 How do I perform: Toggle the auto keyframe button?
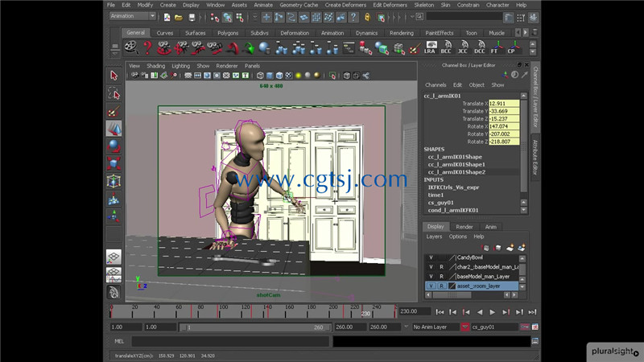click(525, 327)
